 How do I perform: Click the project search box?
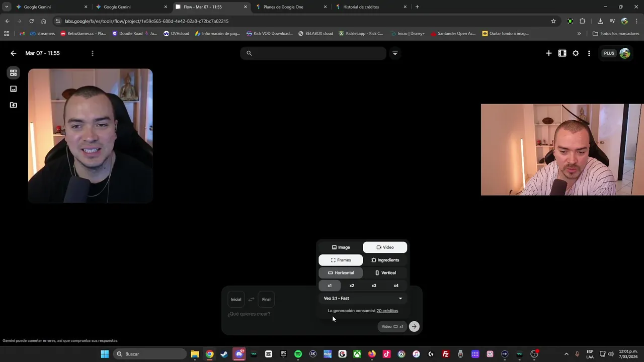pyautogui.click(x=313, y=53)
